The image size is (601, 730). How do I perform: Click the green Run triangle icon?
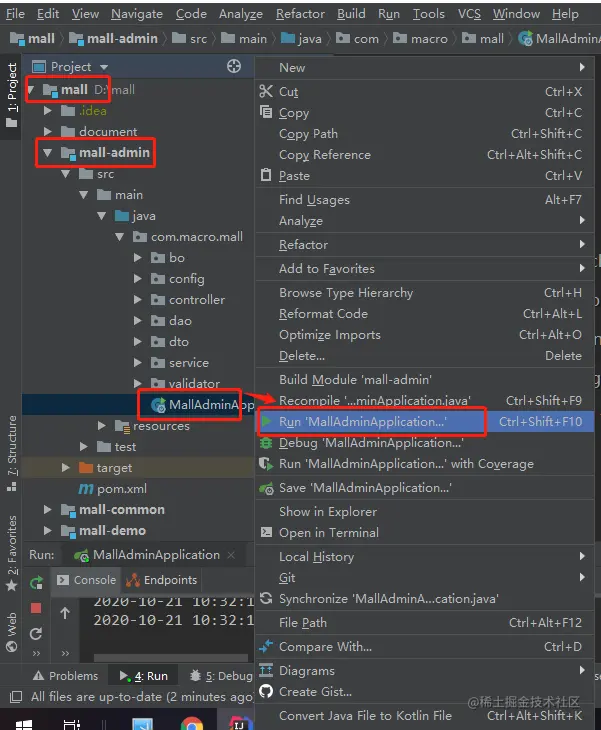(x=266, y=421)
